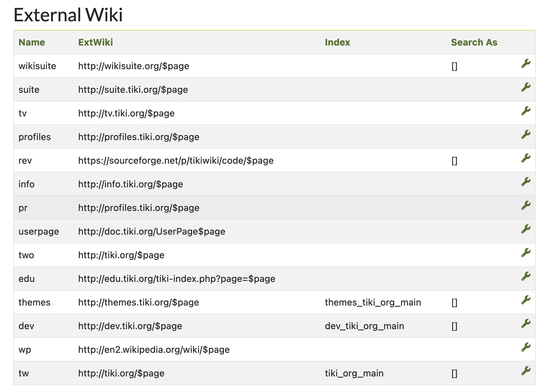Click the URL http://info.tiki.org/$page
This screenshot has height=392, width=549.
pyautogui.click(x=131, y=184)
